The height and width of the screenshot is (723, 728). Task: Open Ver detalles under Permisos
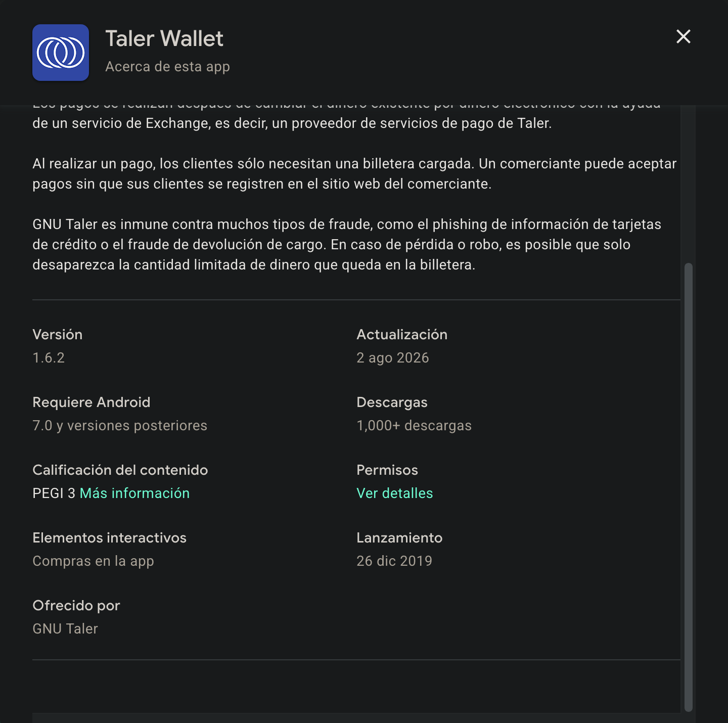point(395,493)
